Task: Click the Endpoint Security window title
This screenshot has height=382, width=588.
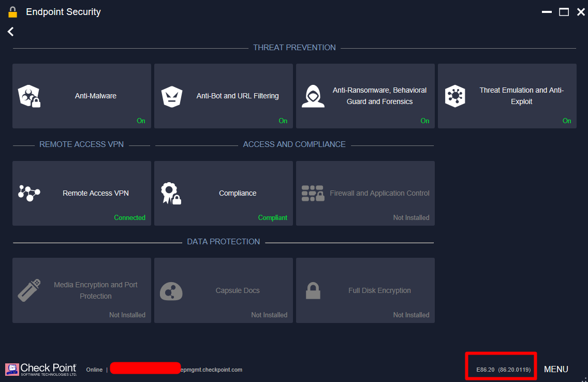Action: click(63, 12)
